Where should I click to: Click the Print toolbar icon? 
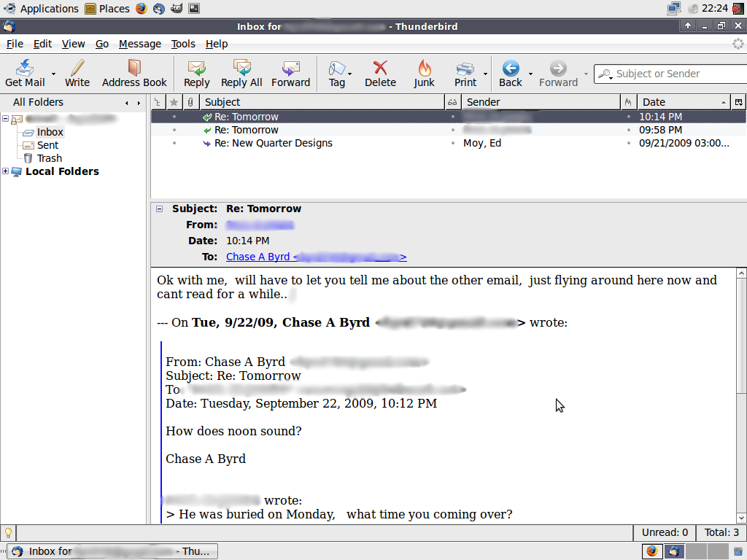pos(465,69)
